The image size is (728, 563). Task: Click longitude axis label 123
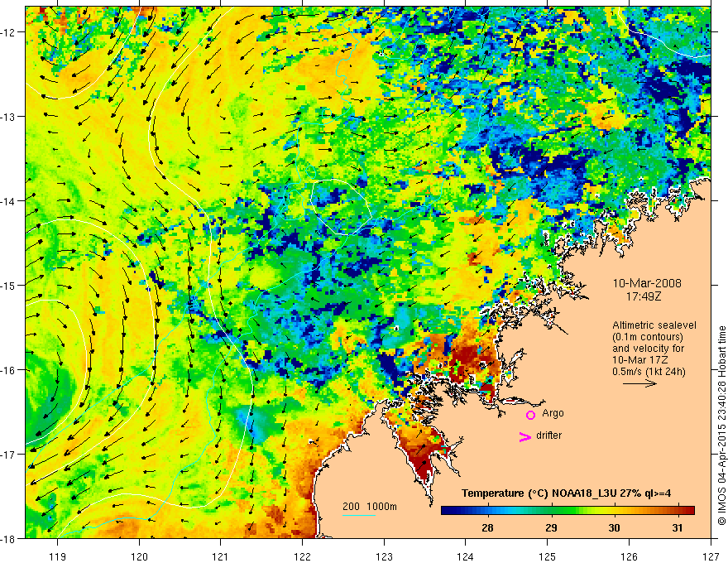384,556
